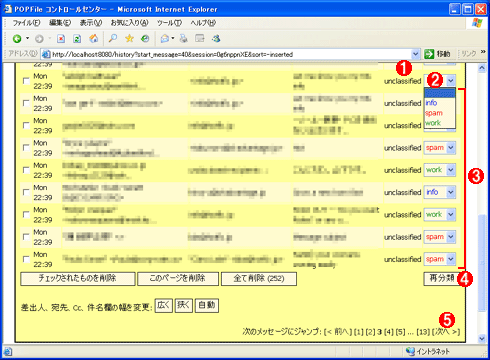
Task: Click the Refresh page icon
Action: tap(77, 39)
